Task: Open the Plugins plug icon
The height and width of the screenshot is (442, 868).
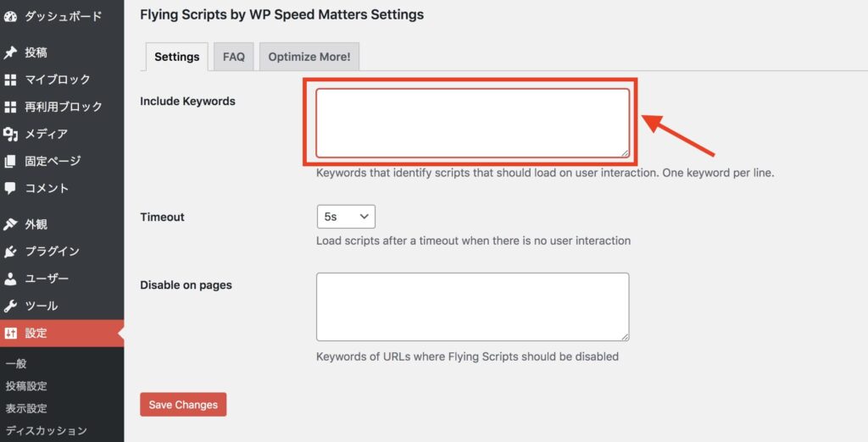Action: (10, 251)
